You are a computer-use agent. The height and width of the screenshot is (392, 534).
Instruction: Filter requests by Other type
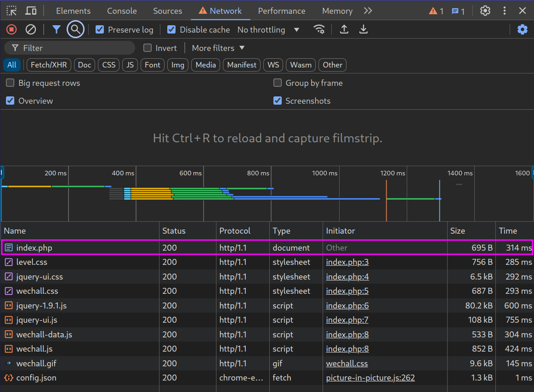click(x=332, y=65)
